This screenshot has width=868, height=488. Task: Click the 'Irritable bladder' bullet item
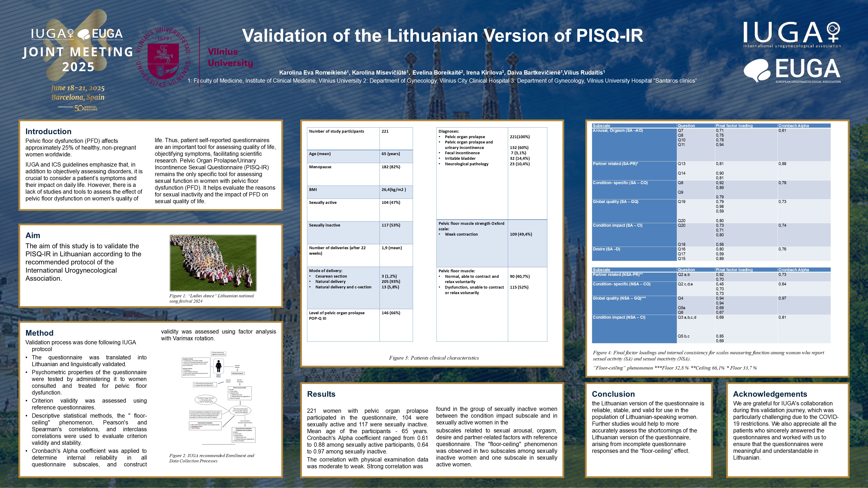pos(457,158)
